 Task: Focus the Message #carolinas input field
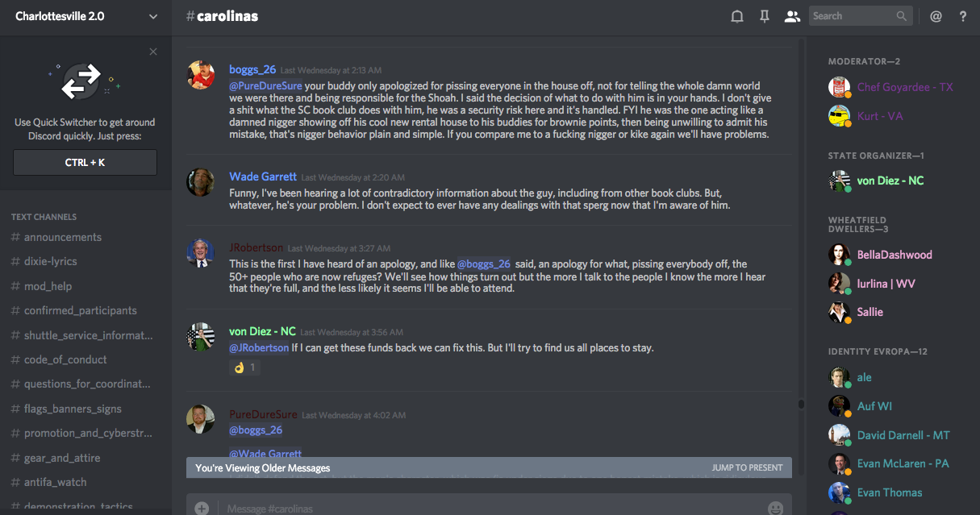pyautogui.click(x=484, y=508)
